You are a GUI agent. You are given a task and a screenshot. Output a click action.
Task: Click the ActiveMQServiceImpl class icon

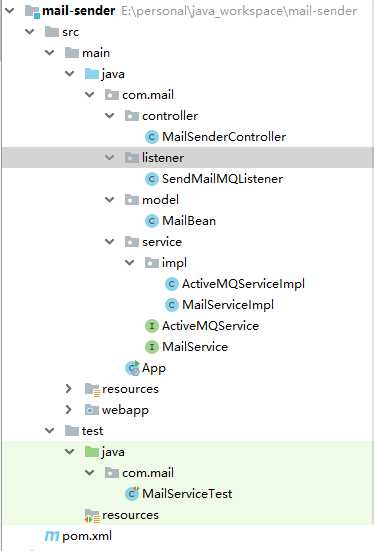pos(172,284)
